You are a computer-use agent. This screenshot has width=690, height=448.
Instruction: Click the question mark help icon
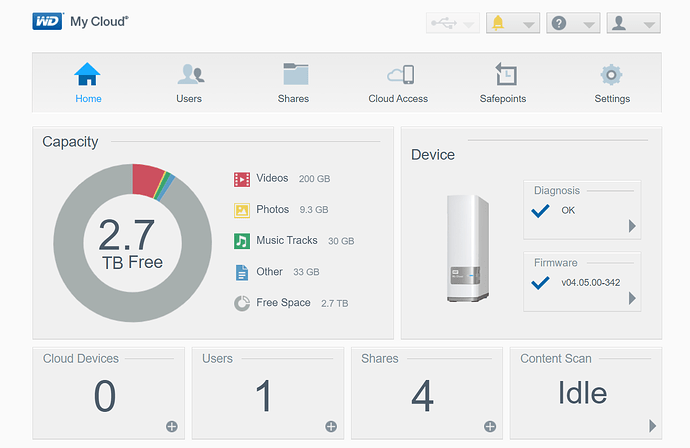(559, 23)
